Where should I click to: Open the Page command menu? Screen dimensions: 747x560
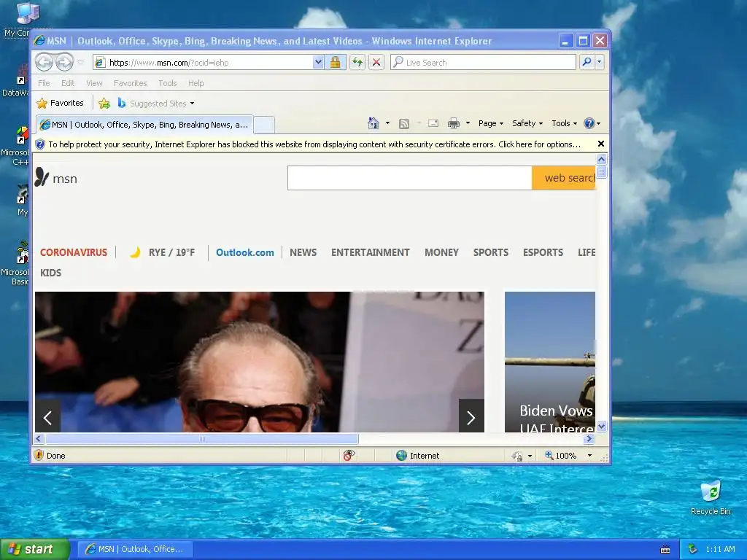click(x=491, y=123)
